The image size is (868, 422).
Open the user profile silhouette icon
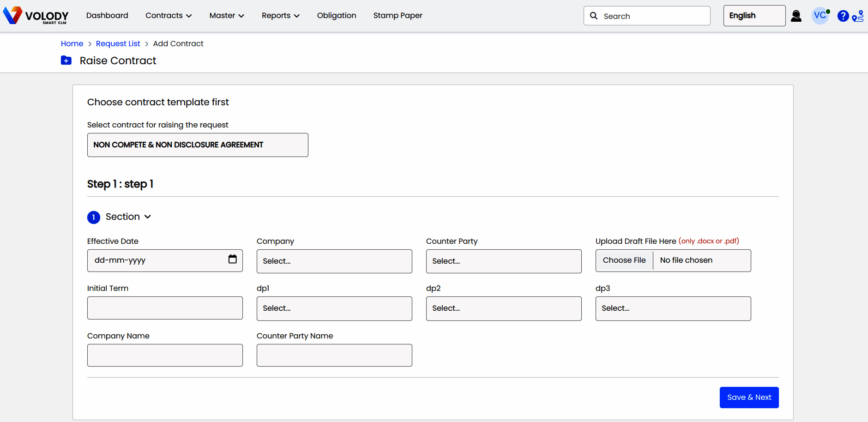(x=796, y=16)
